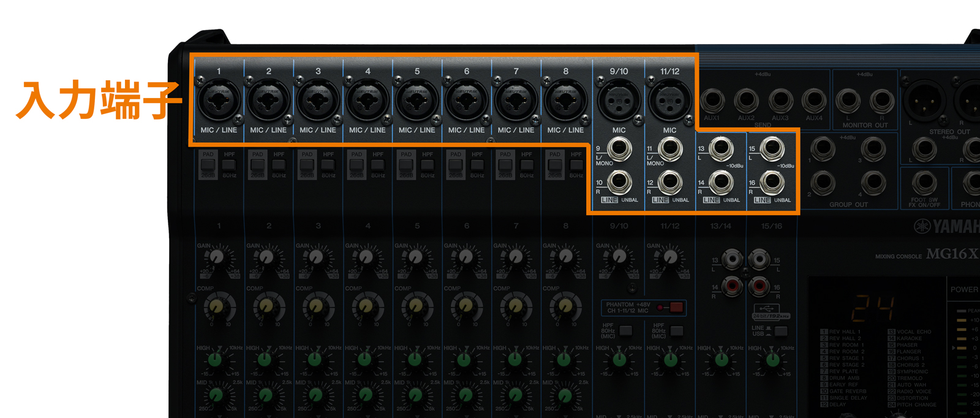
Task: Click the channel 8 MIC/LINE combo jack
Action: click(566, 101)
